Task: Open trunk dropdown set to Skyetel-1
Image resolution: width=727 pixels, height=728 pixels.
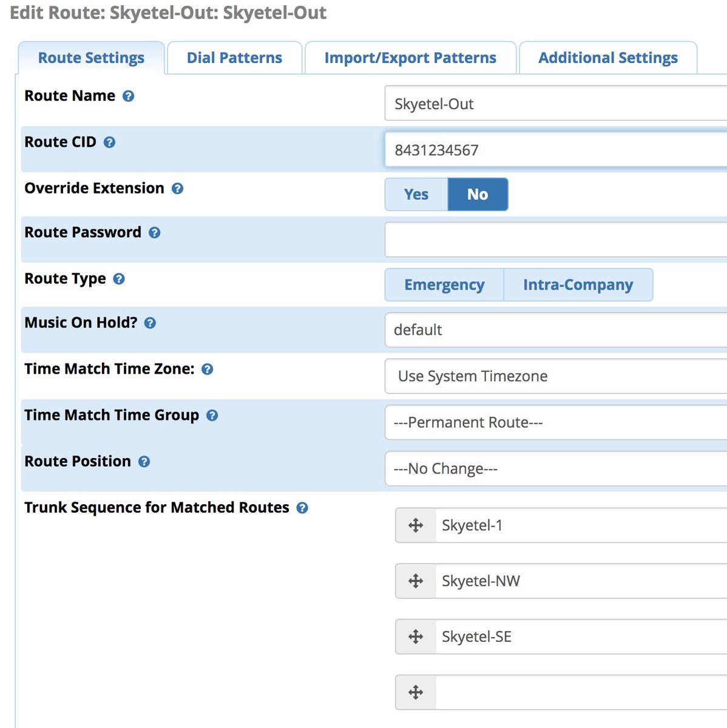Action: [581, 525]
